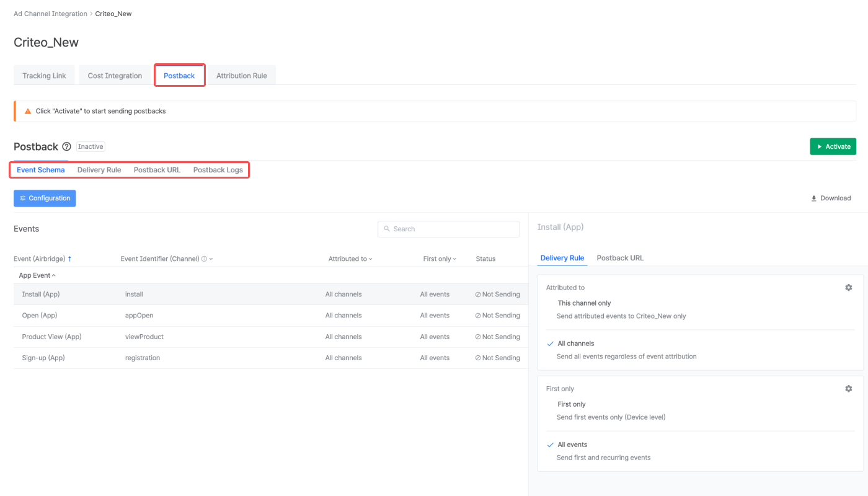Viewport: 868px width, 496px height.
Task: Select the Product View (App) event row
Action: 271,337
